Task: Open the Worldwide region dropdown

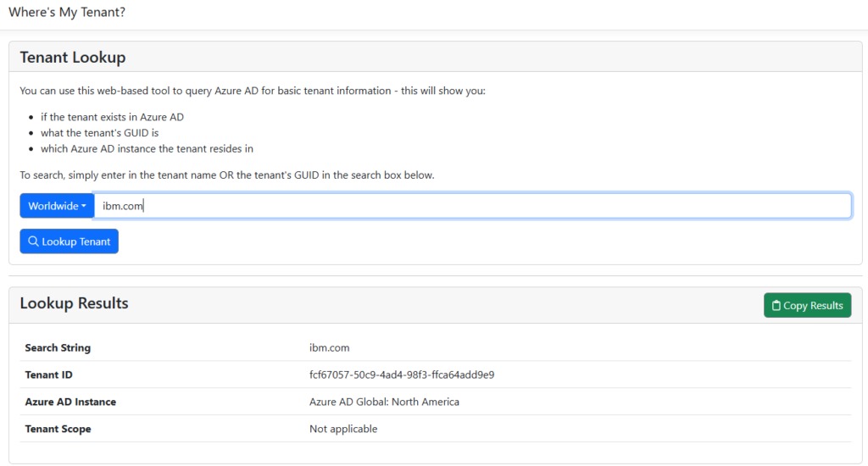Action: coord(57,206)
